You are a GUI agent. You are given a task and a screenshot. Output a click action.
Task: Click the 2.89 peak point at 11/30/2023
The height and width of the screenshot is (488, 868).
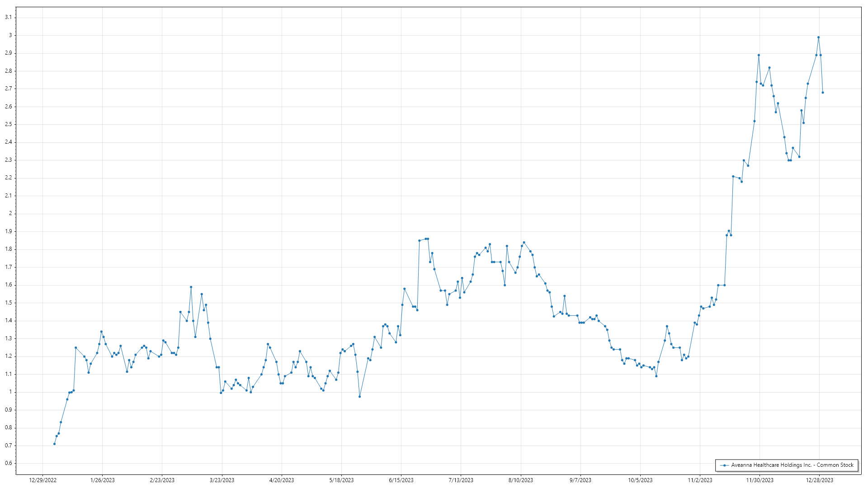[x=759, y=55]
